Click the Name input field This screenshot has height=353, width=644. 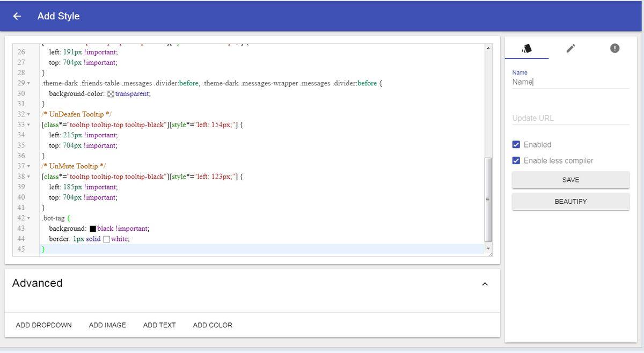pyautogui.click(x=570, y=82)
